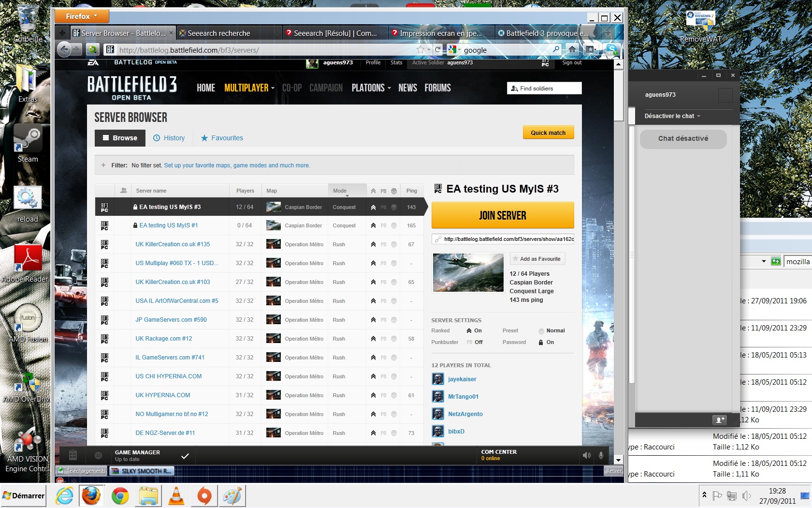Screen dimensions: 812x508
Task: Open the Téléchargements downloads button
Action: (81, 471)
